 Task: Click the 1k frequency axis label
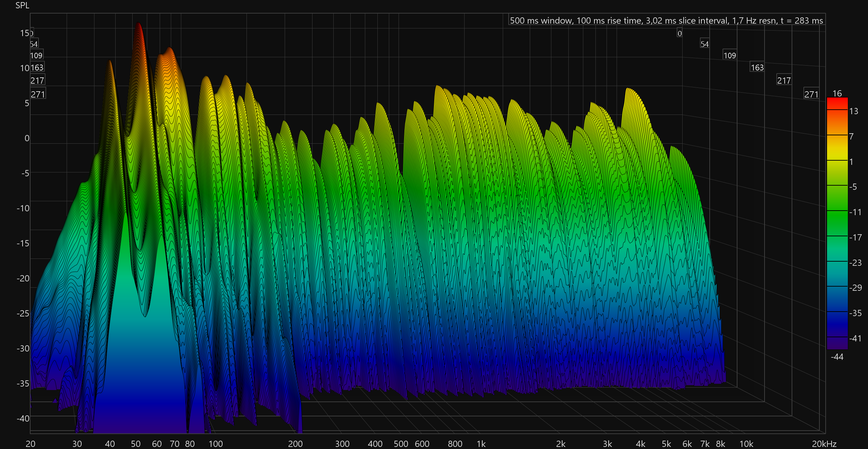[481, 444]
